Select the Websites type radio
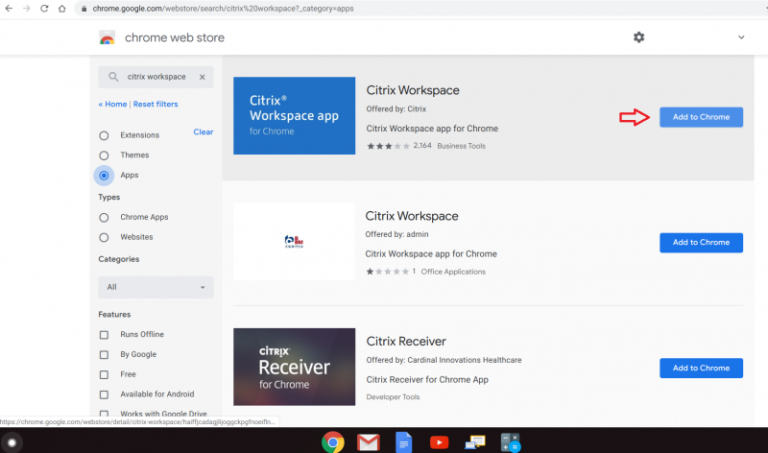 pyautogui.click(x=104, y=238)
